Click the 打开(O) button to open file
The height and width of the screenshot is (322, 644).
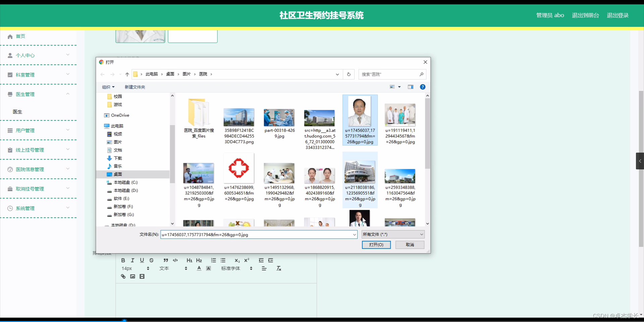(x=376, y=245)
